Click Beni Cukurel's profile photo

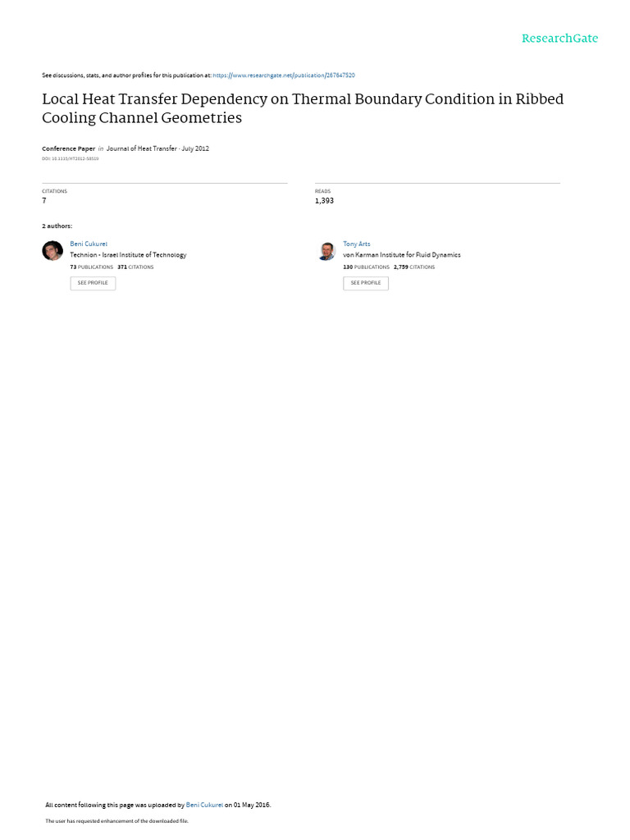[52, 251]
